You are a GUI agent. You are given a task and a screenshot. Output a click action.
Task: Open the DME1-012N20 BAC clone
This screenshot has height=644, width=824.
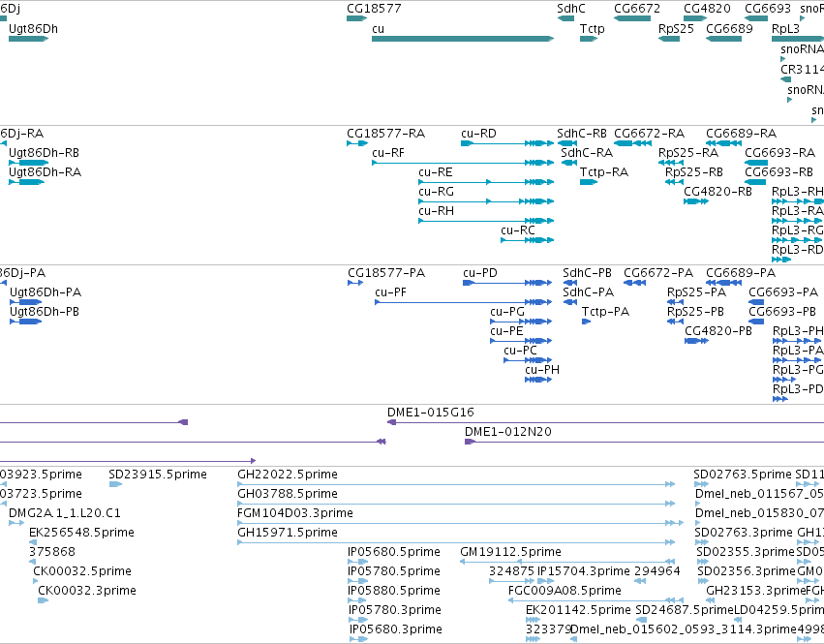(x=644, y=442)
